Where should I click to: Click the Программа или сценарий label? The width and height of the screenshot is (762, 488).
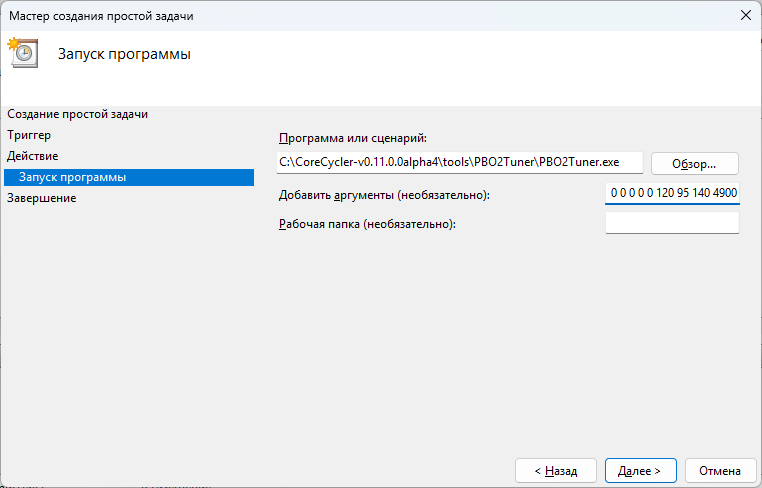[x=352, y=139]
